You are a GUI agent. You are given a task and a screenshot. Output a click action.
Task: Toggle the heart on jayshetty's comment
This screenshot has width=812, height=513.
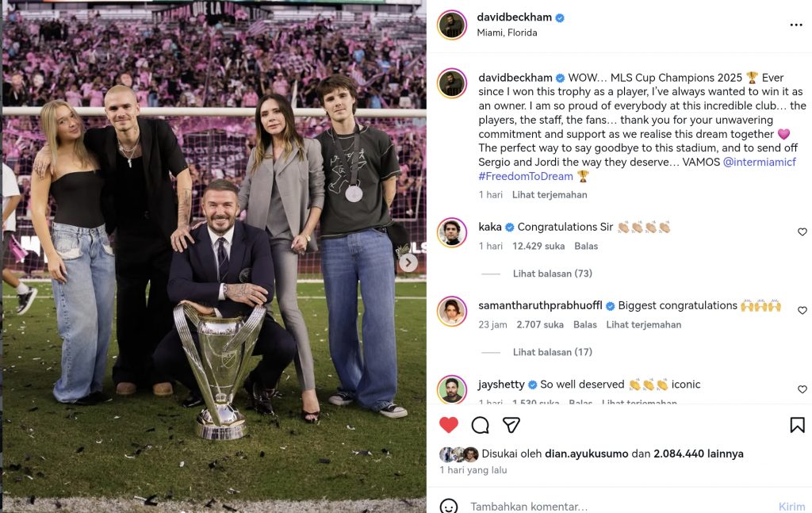802,389
